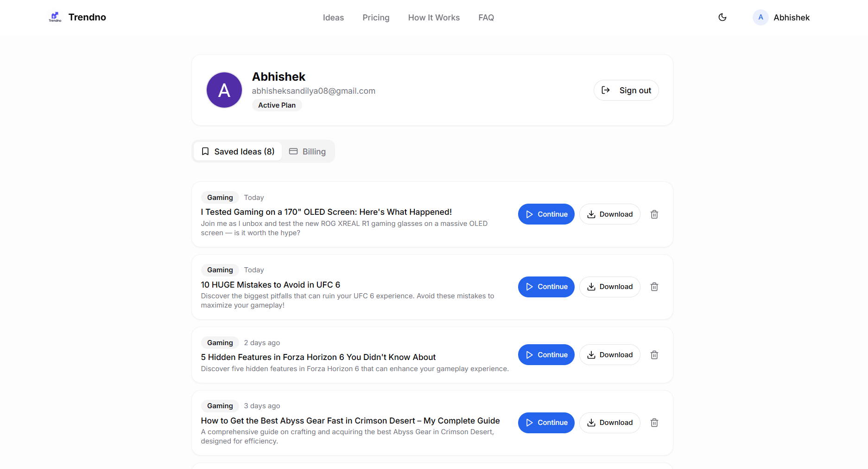Click the 'Join me as I unbox' description
868x469 pixels.
click(344, 228)
